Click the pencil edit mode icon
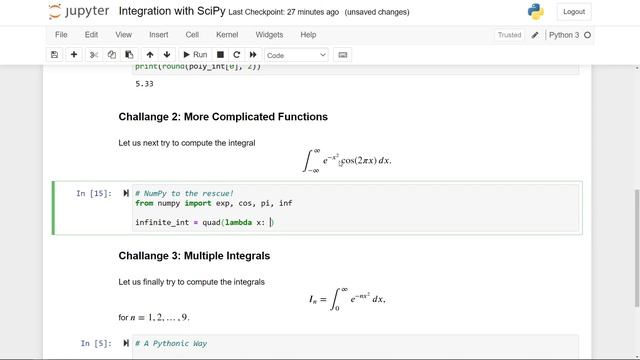Image resolution: width=640 pixels, height=360 pixels. tap(535, 35)
